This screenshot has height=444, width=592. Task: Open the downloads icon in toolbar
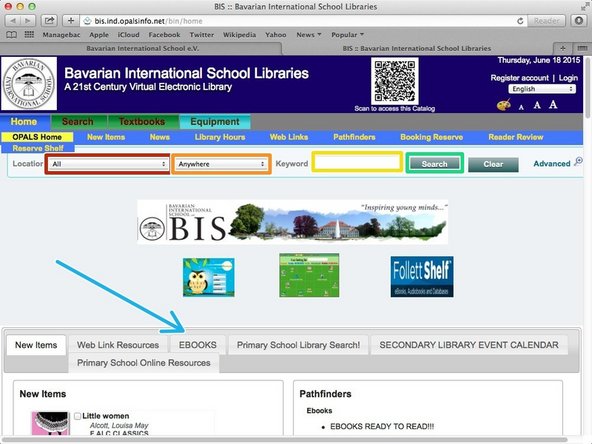coord(579,21)
